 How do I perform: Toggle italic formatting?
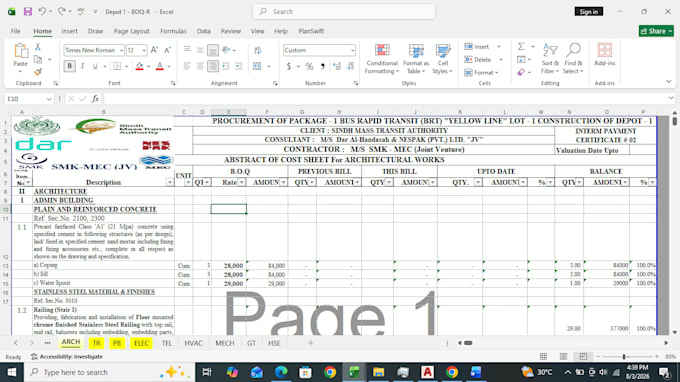click(x=82, y=66)
